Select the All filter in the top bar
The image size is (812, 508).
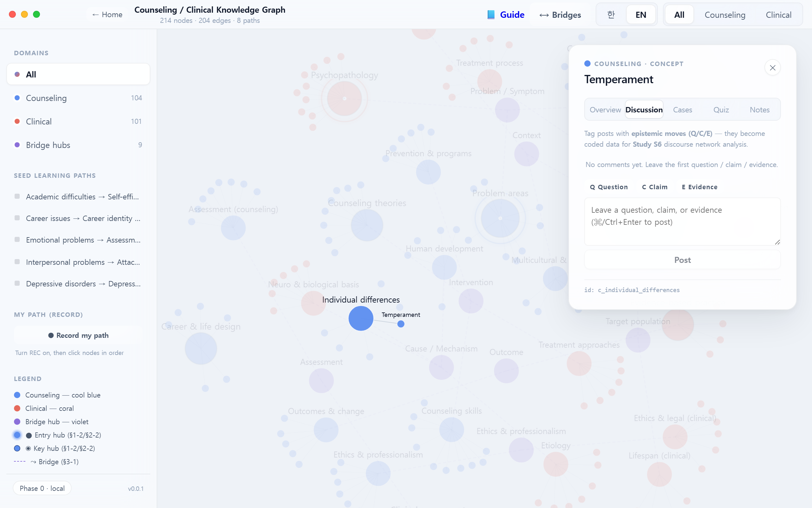(x=679, y=15)
